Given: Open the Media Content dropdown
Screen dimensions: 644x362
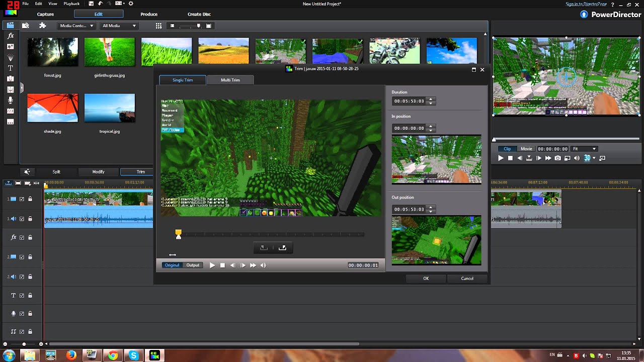Looking at the screenshot, I should 76,26.
